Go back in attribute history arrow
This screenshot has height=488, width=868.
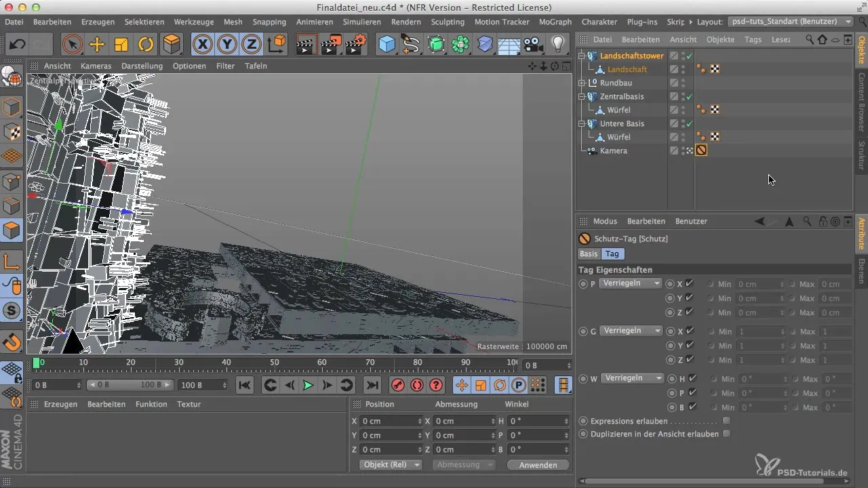tap(759, 221)
